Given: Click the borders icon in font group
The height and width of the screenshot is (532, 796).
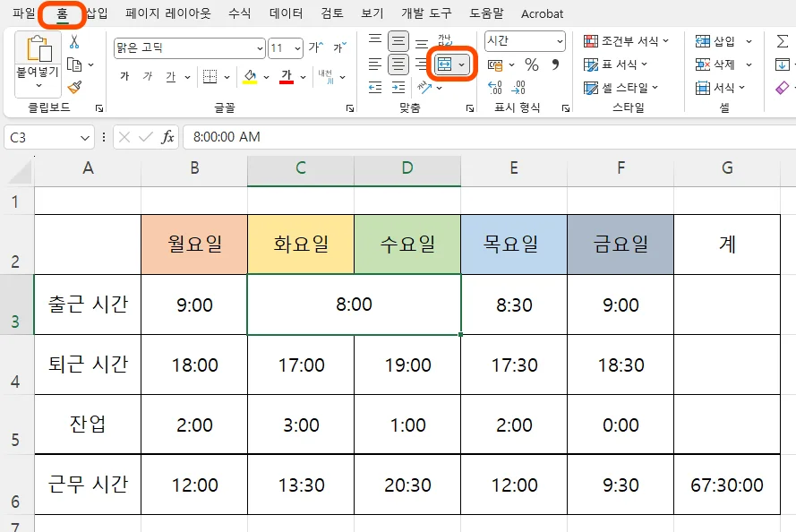Looking at the screenshot, I should click(210, 77).
